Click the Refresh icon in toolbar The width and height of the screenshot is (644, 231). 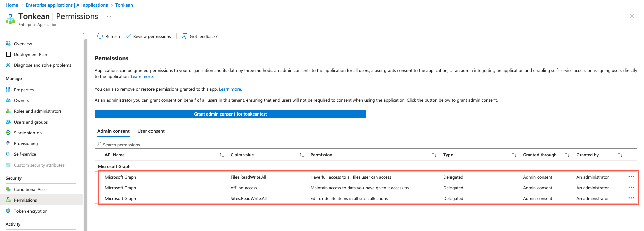click(100, 36)
